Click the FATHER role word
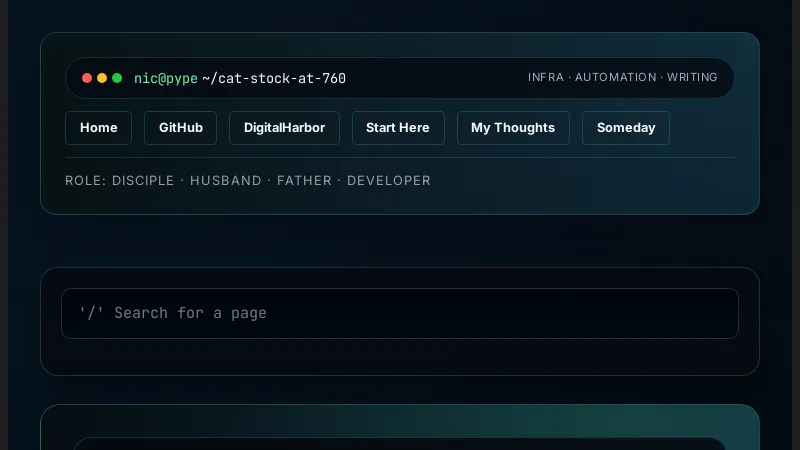The height and width of the screenshot is (450, 800). tap(306, 181)
